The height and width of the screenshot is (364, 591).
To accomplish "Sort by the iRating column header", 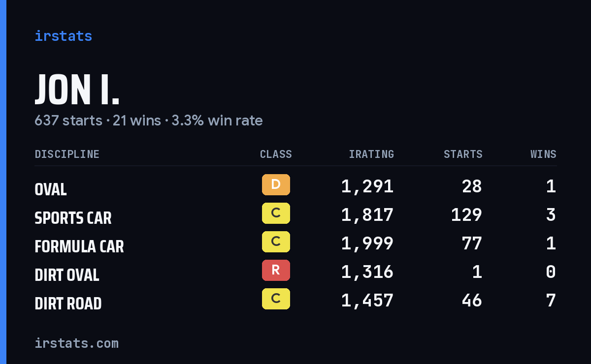I will [x=371, y=154].
